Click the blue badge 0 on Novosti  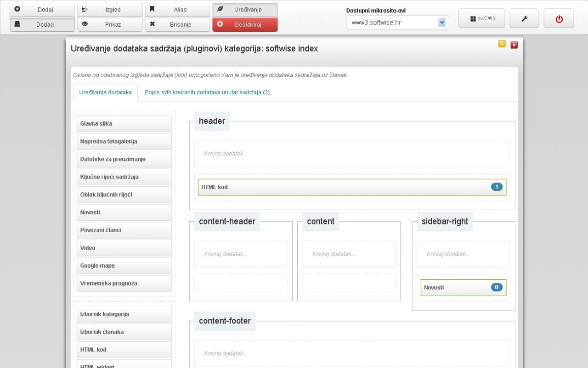(497, 287)
